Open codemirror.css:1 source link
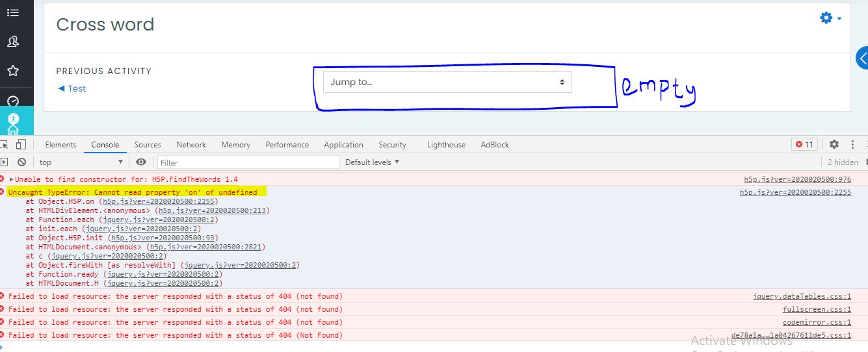 (x=817, y=322)
